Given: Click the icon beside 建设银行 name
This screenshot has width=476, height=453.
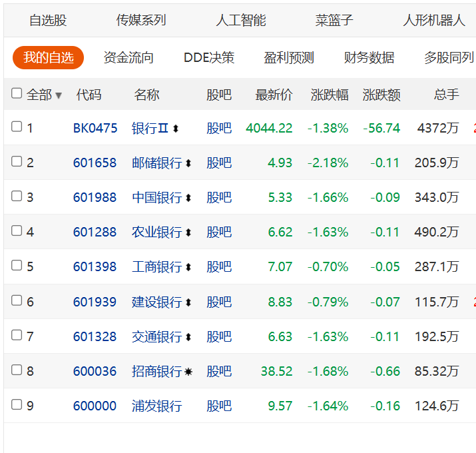Looking at the screenshot, I should 188,302.
